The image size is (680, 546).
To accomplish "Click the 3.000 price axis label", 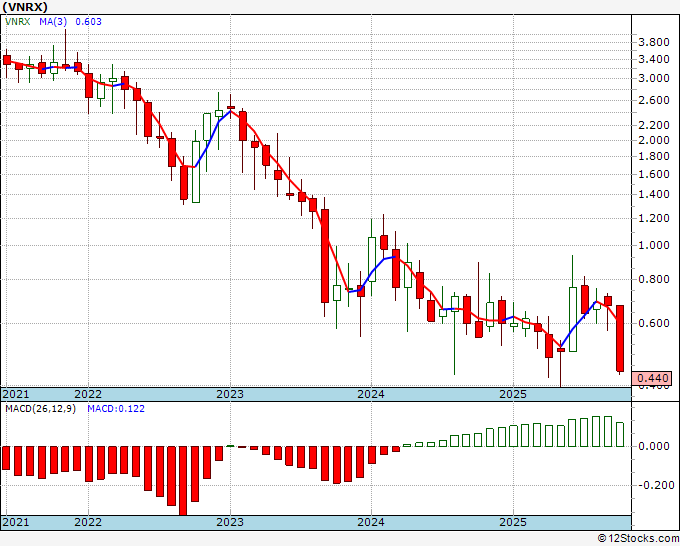I will click(654, 78).
